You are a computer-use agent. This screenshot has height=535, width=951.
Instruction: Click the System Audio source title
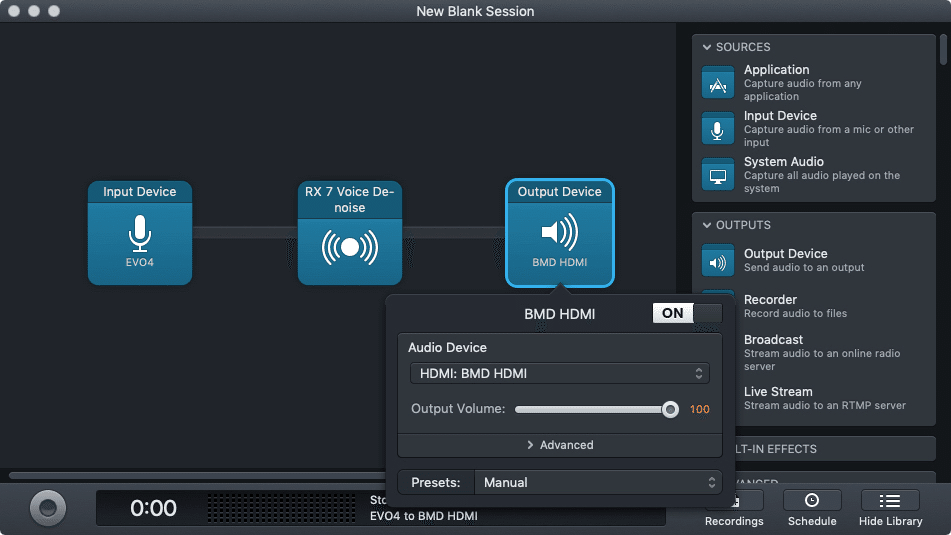pyautogui.click(x=784, y=162)
